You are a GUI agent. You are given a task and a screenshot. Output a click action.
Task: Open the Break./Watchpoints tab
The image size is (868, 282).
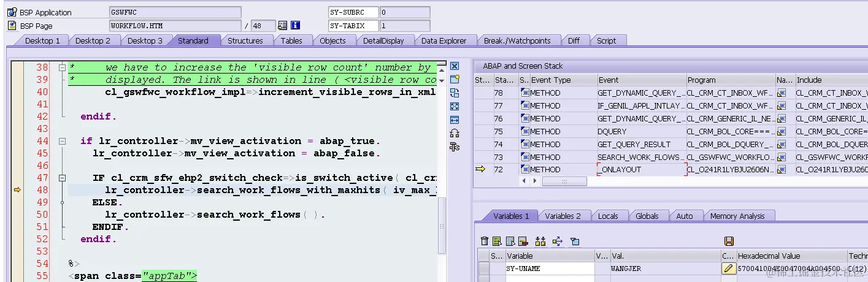tap(517, 40)
